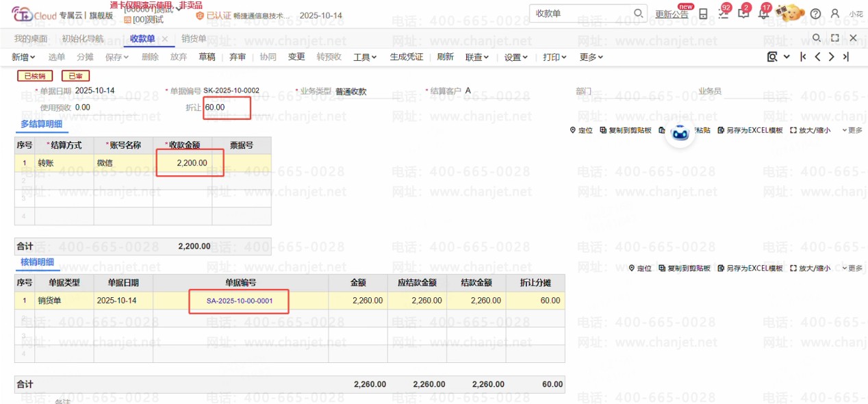The width and height of the screenshot is (868, 404).
Task: Click 收款金额 cell 2,200.00
Action: [182, 163]
